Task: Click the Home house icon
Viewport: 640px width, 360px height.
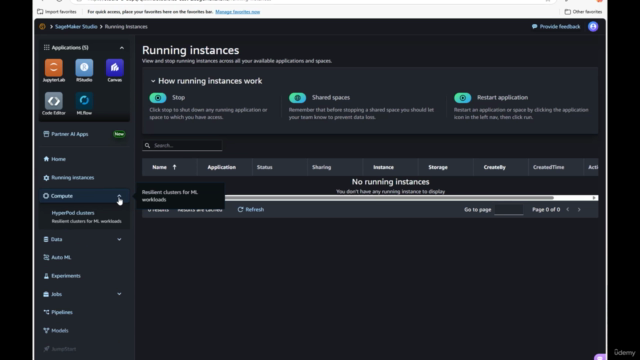Action: click(x=46, y=159)
